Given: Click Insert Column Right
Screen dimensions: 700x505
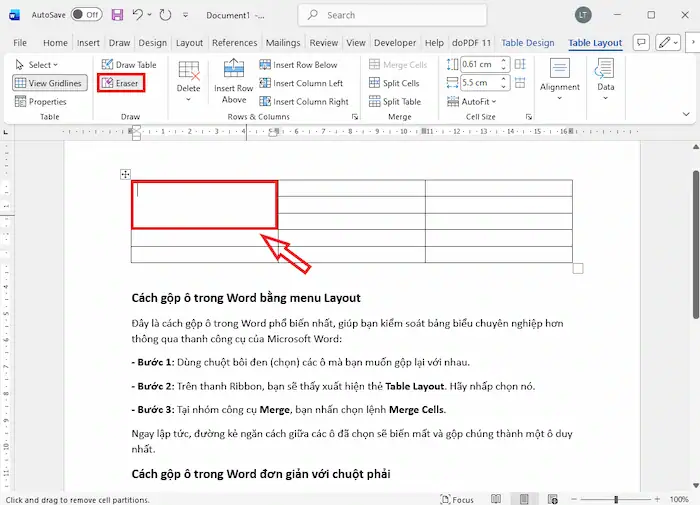Looking at the screenshot, I should coord(304,102).
